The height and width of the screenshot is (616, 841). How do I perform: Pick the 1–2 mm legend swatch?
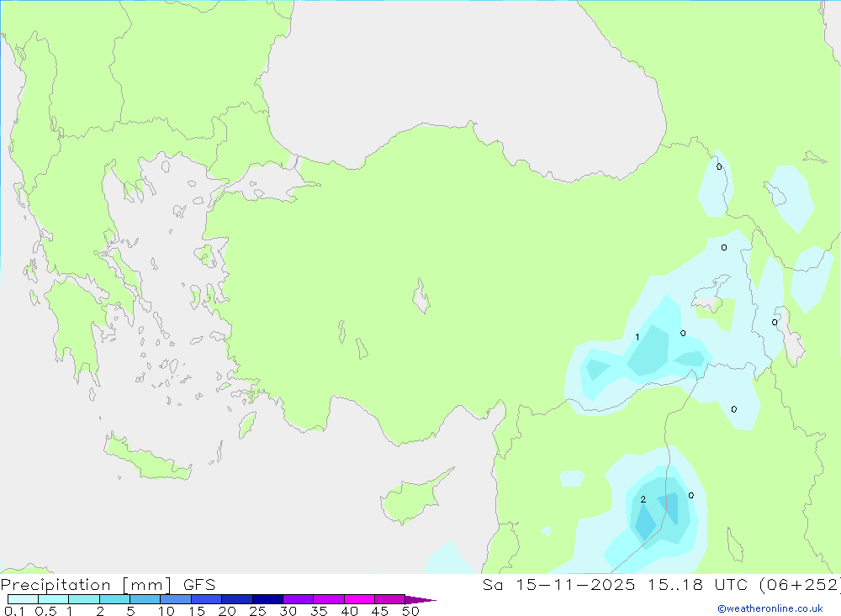(x=84, y=599)
